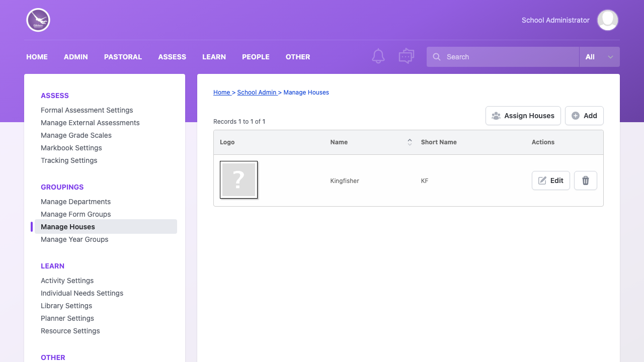Screen dimensions: 644x362
Task: Open Formal Assessment Settings
Action: coord(87,110)
